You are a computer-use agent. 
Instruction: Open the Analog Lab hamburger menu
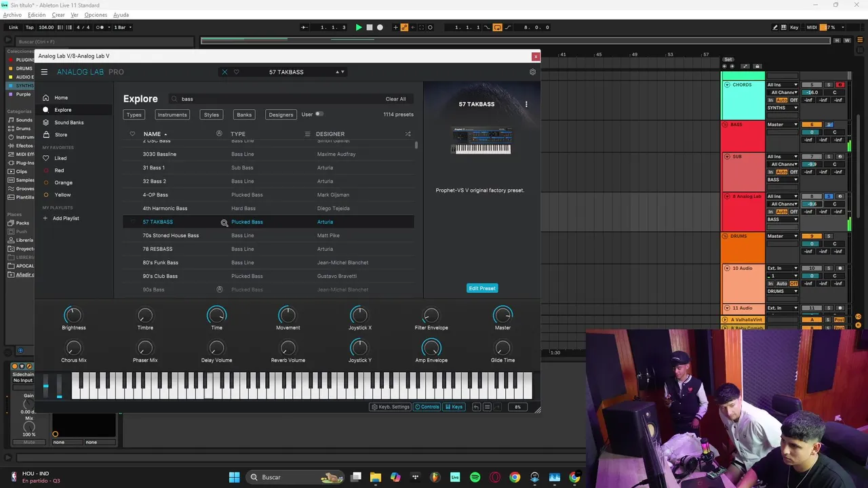coord(44,72)
